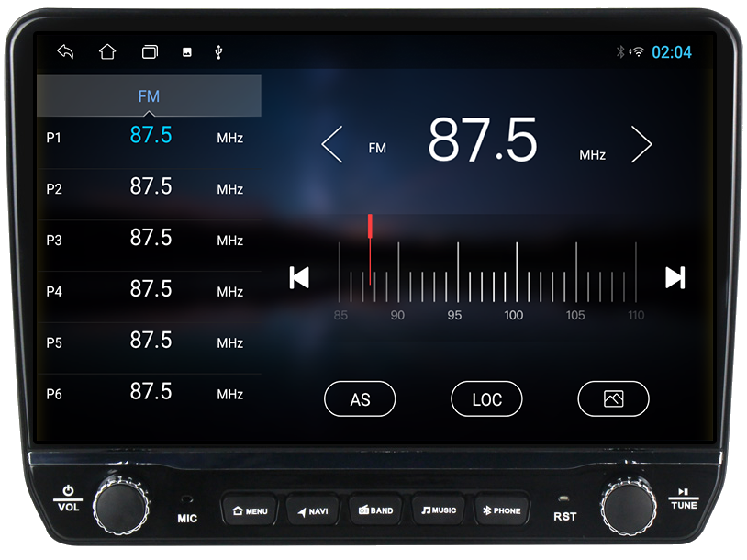The height and width of the screenshot is (560, 747).
Task: Open recent apps via the recents icon
Action: (149, 52)
